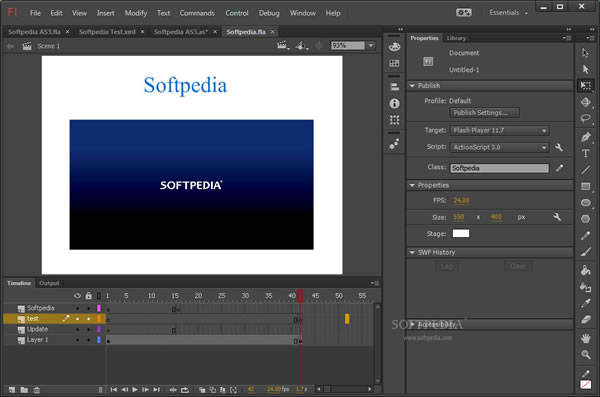Toggle visibility dot for Layer 1
The height and width of the screenshot is (397, 600).
point(77,340)
